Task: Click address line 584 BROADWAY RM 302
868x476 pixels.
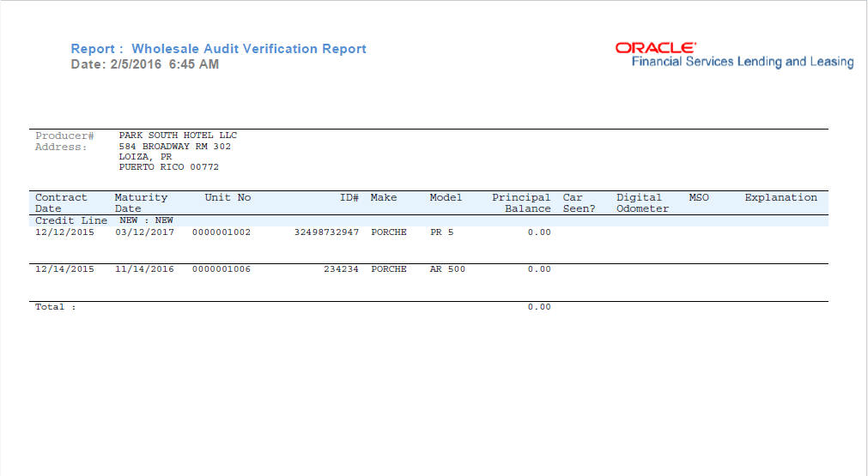Action: point(174,147)
